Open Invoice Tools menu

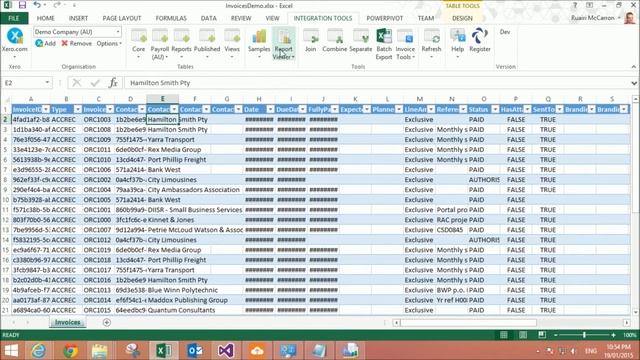(x=405, y=44)
